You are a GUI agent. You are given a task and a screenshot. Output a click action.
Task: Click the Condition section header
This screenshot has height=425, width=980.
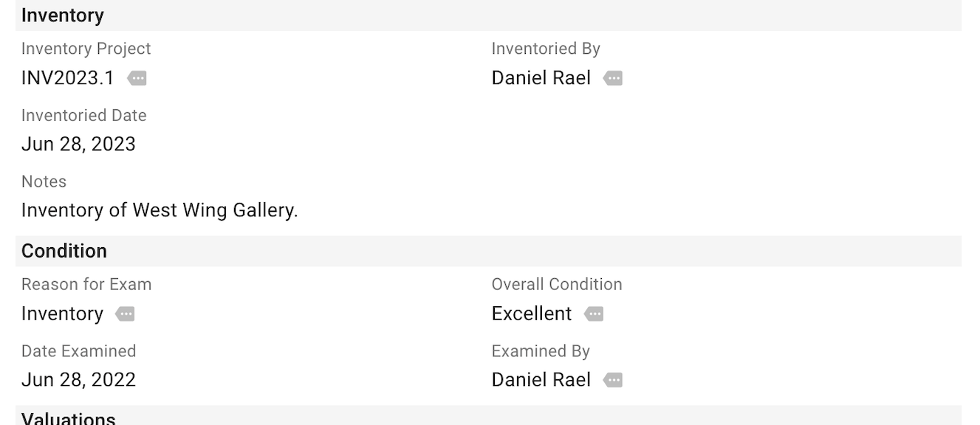(64, 251)
